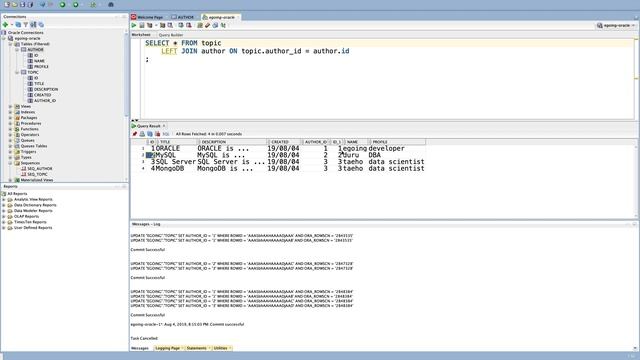
Task: Click the Clear eraser icon in worksheet toolbar
Action: coord(207,25)
